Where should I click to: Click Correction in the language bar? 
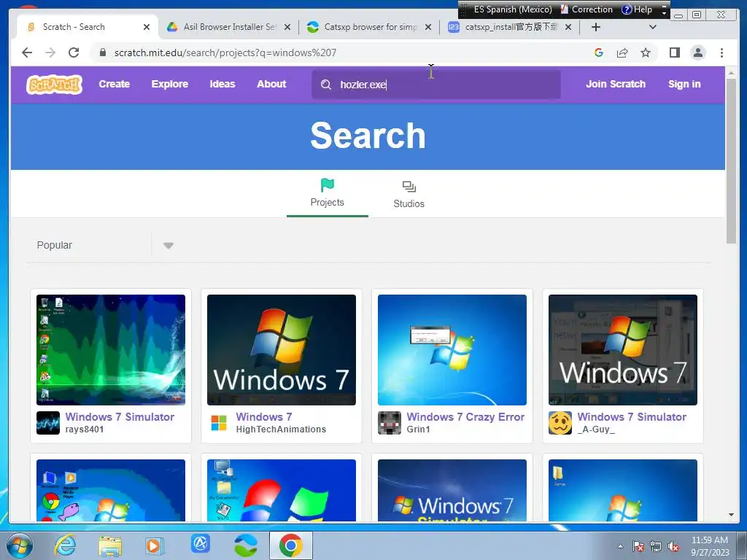point(587,9)
